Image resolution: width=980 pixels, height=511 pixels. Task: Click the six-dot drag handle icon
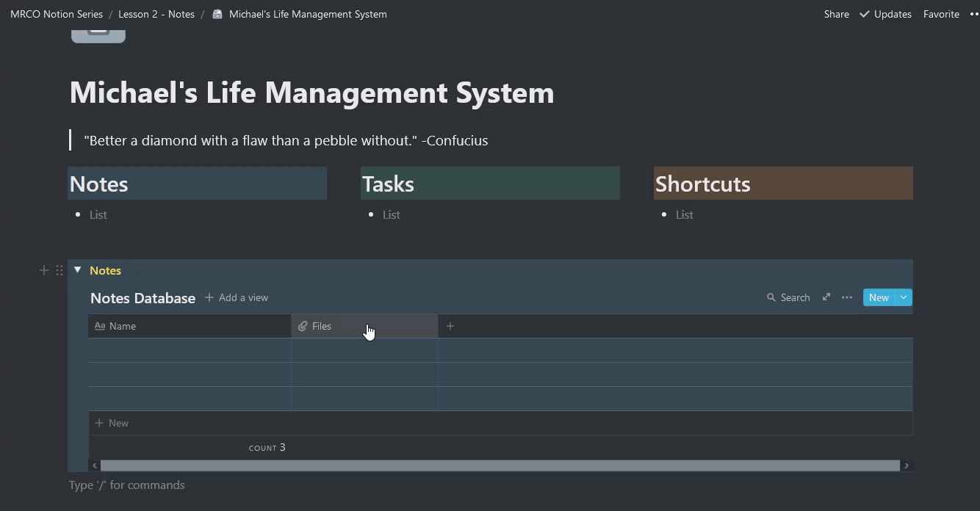click(60, 270)
